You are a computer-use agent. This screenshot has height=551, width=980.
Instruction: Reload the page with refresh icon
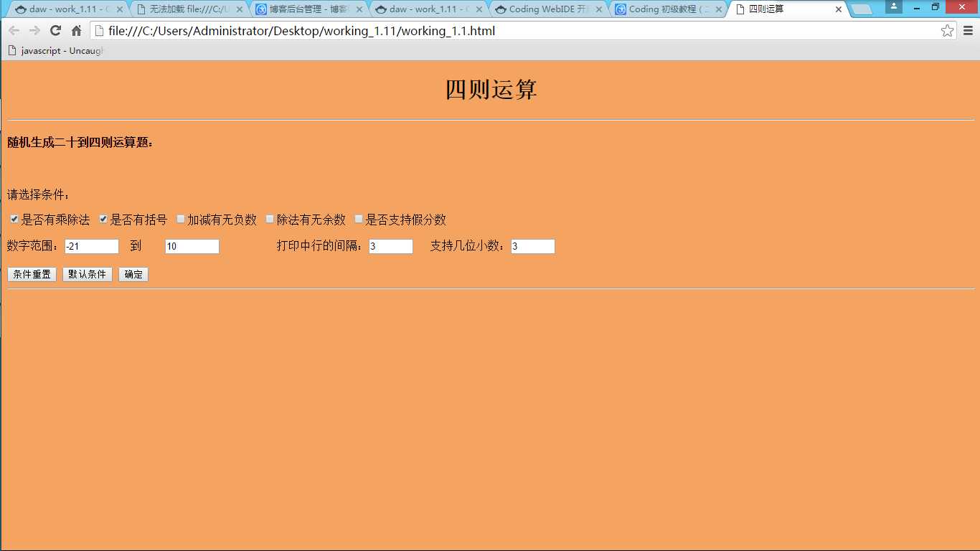click(x=55, y=31)
